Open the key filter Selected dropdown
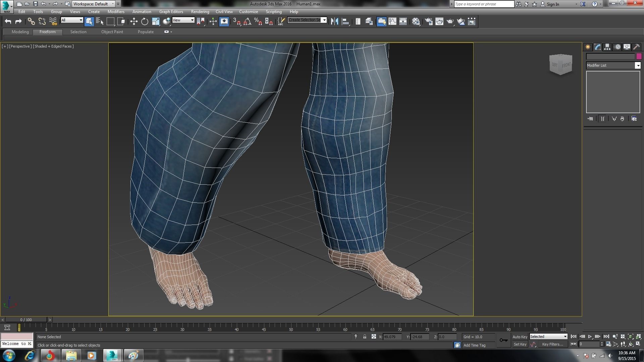Image resolution: width=644 pixels, height=362 pixels. point(548,337)
